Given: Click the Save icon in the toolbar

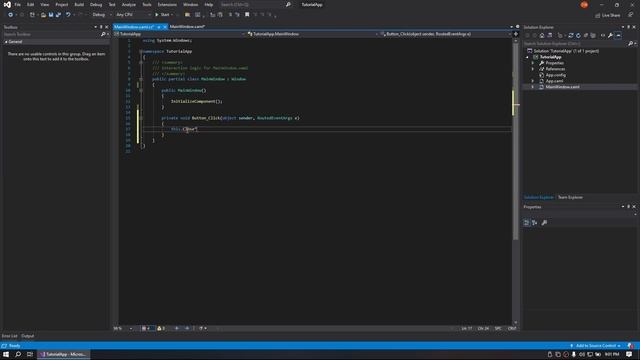Looking at the screenshot, I should 51,15.
